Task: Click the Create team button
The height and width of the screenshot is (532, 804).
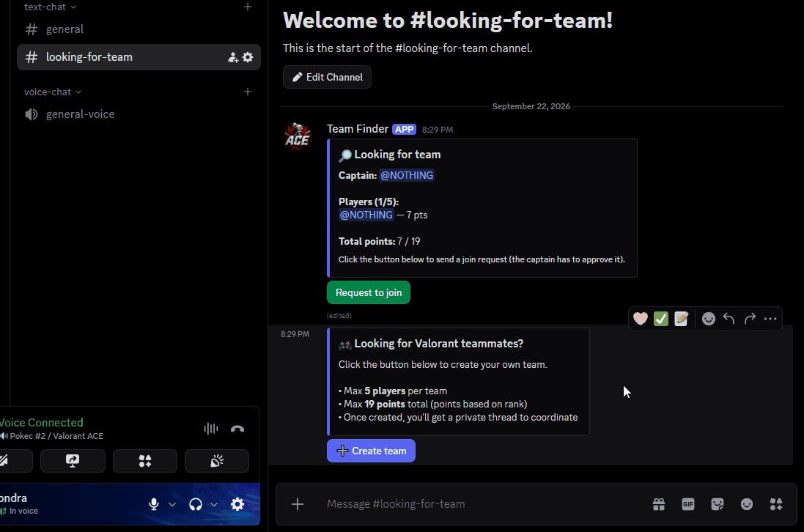Action: click(x=372, y=451)
